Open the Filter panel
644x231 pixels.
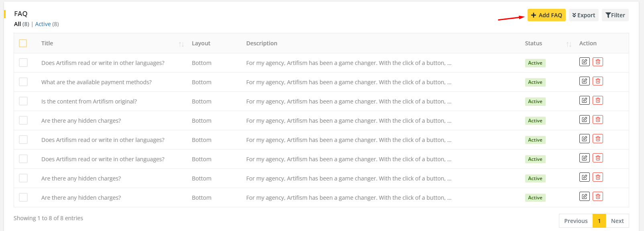[615, 15]
